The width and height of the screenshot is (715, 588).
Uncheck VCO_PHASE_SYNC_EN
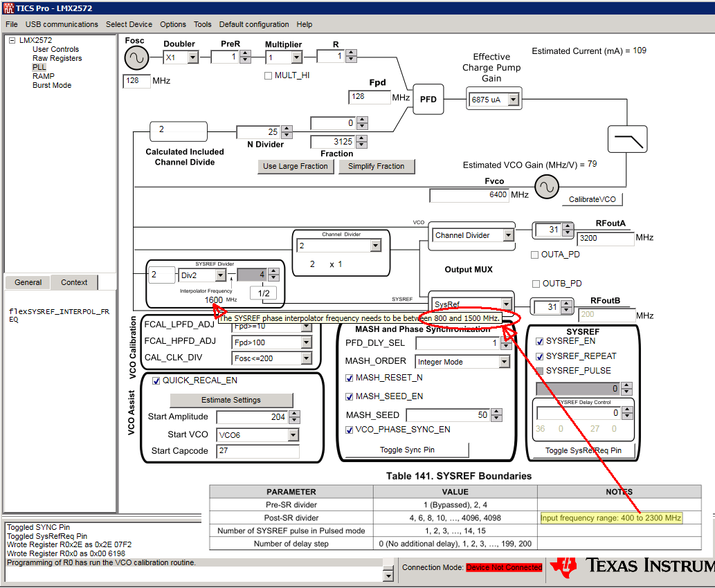tap(350, 430)
